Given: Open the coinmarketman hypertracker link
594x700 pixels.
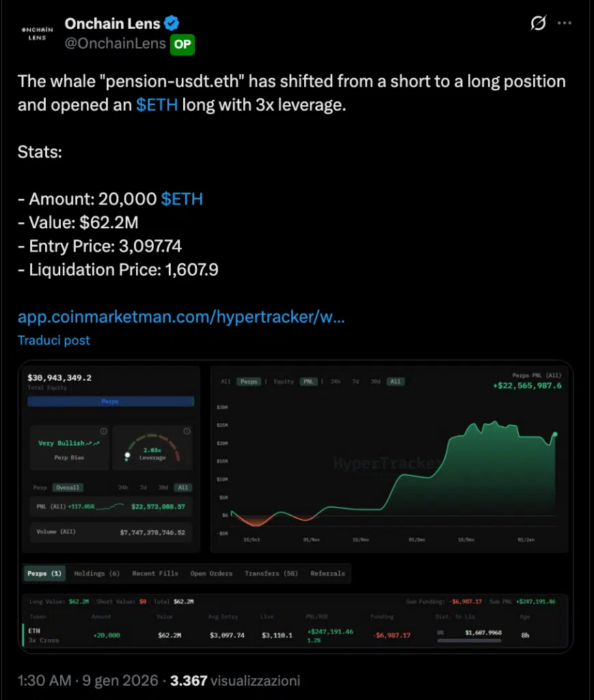Looking at the screenshot, I should (x=180, y=317).
